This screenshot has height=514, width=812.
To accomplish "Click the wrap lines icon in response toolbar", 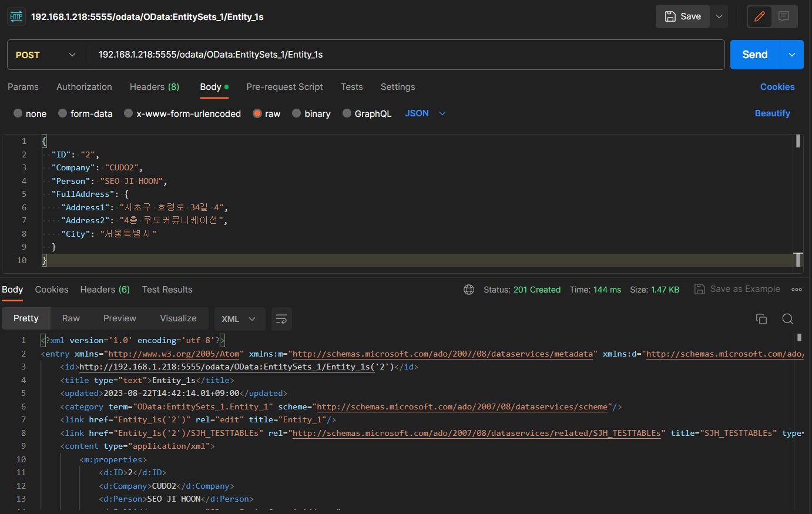I will coord(281,319).
